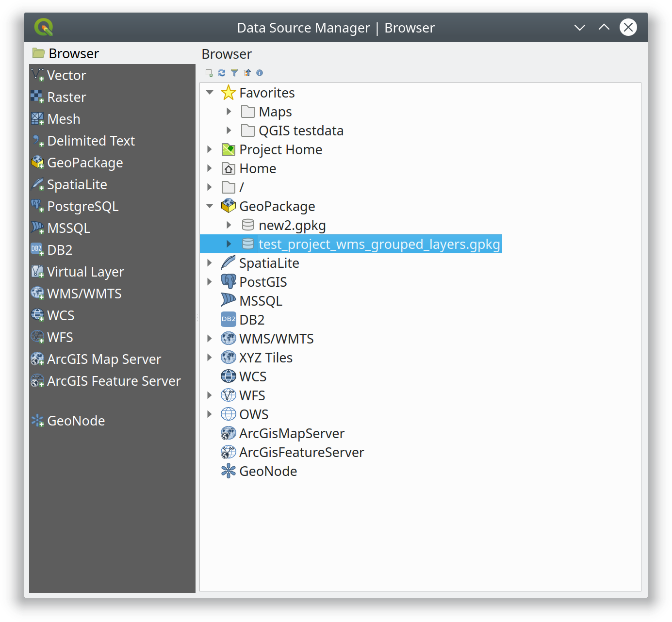This screenshot has height=622, width=672.
Task: Click the SpatiaLite feather icon in the tree
Action: pyautogui.click(x=229, y=262)
